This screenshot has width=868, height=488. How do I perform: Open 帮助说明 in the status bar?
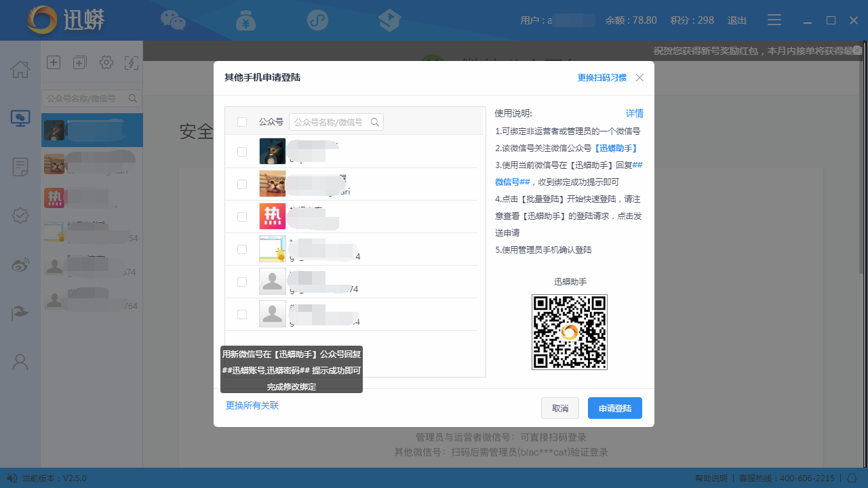coord(711,478)
